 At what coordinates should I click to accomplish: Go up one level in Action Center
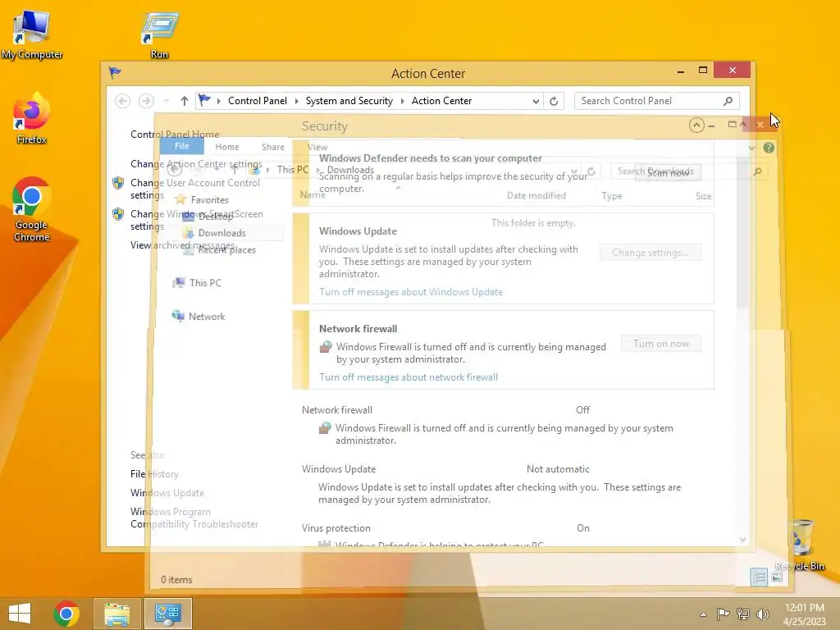pos(185,101)
